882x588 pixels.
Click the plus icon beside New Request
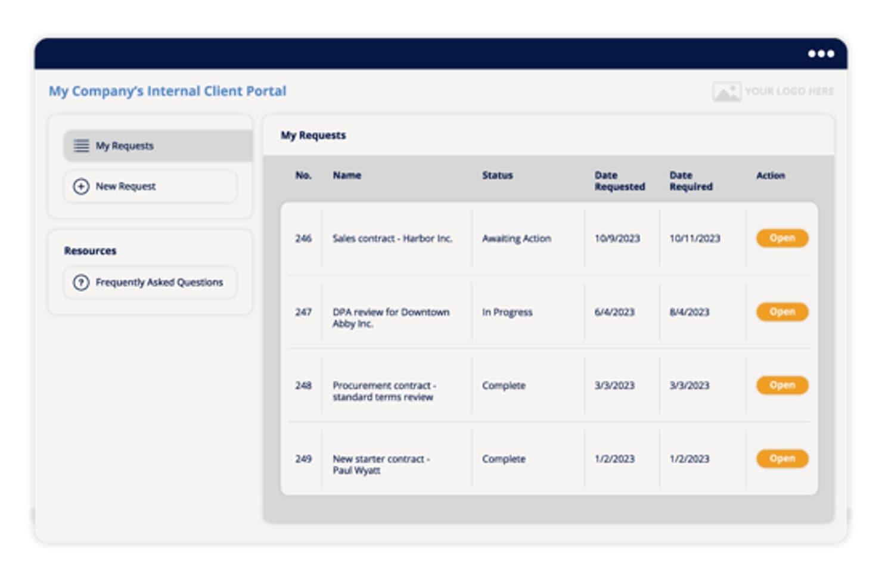click(81, 186)
